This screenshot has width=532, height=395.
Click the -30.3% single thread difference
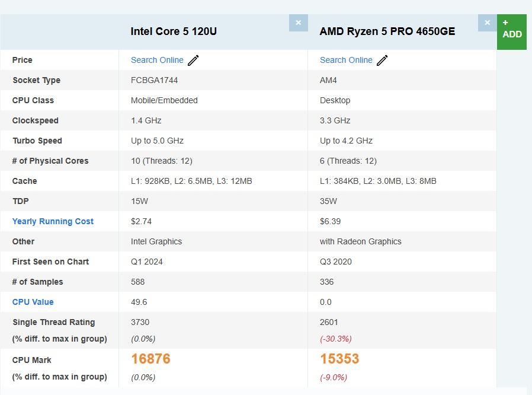(x=335, y=339)
